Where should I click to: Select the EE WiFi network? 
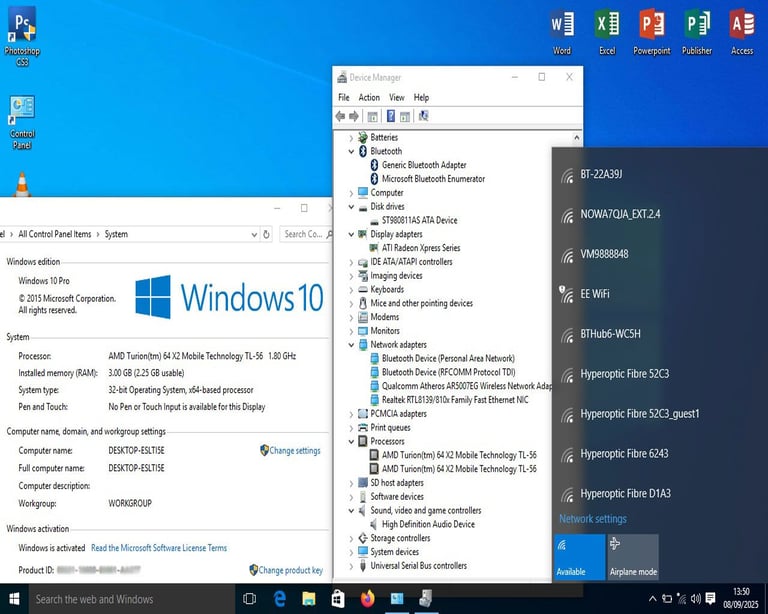click(660, 294)
